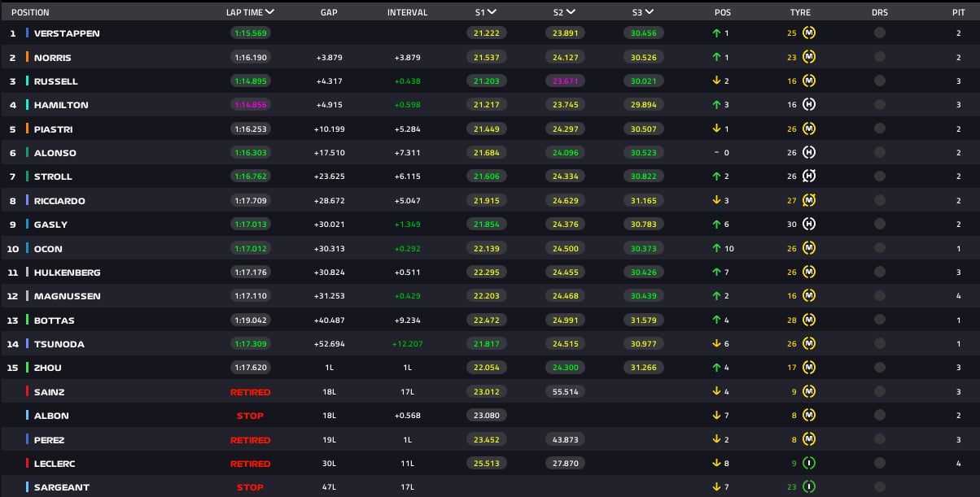
Task: Click Alonso's DRS indicator
Action: click(880, 153)
